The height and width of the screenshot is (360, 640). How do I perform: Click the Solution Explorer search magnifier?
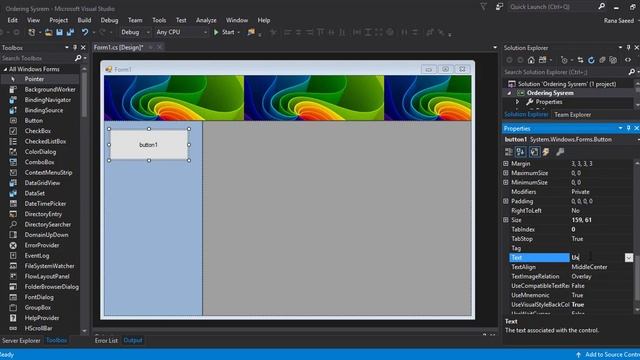(x=632, y=72)
